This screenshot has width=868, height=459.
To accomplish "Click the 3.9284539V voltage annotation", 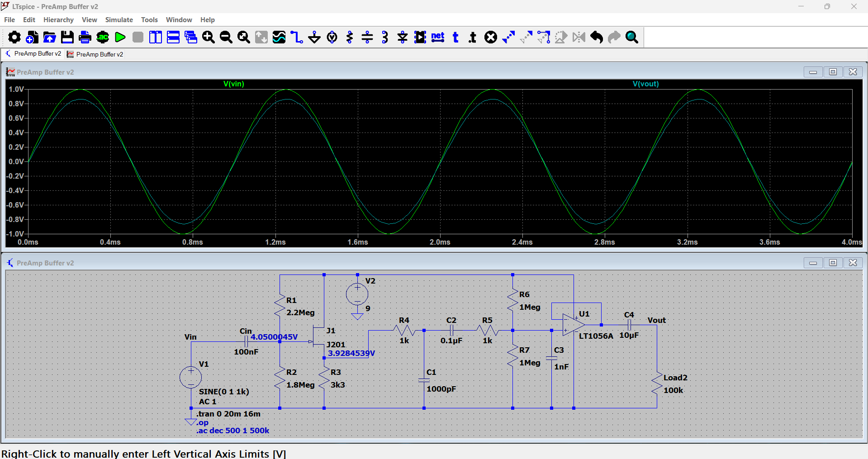I will pyautogui.click(x=351, y=353).
